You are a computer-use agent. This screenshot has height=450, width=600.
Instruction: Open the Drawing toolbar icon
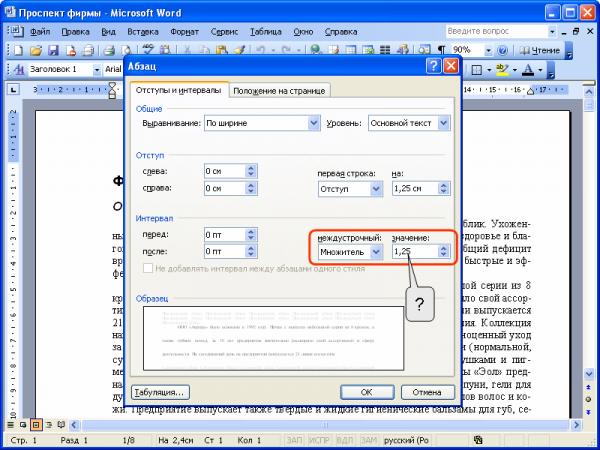point(403,50)
